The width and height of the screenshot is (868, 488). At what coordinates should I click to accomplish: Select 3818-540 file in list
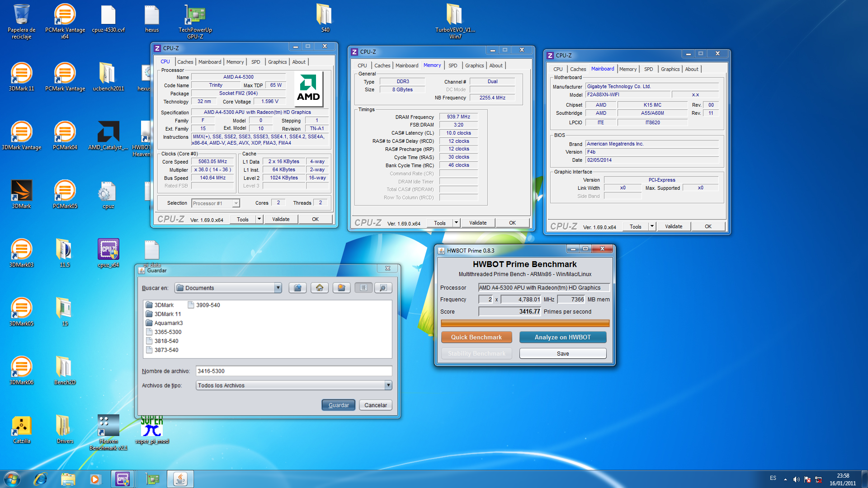pos(162,341)
